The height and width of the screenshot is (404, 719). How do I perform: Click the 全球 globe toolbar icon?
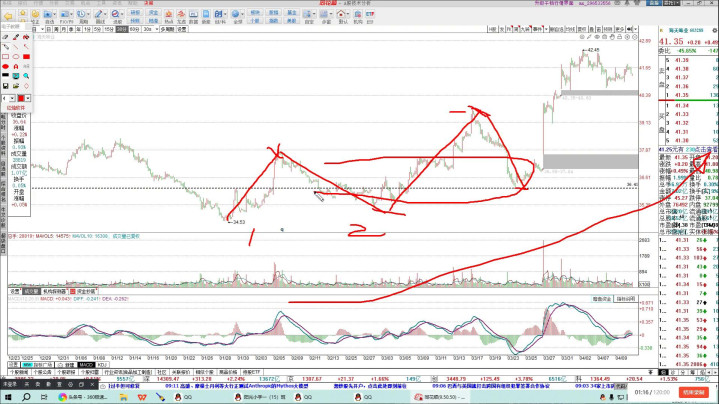(x=236, y=14)
